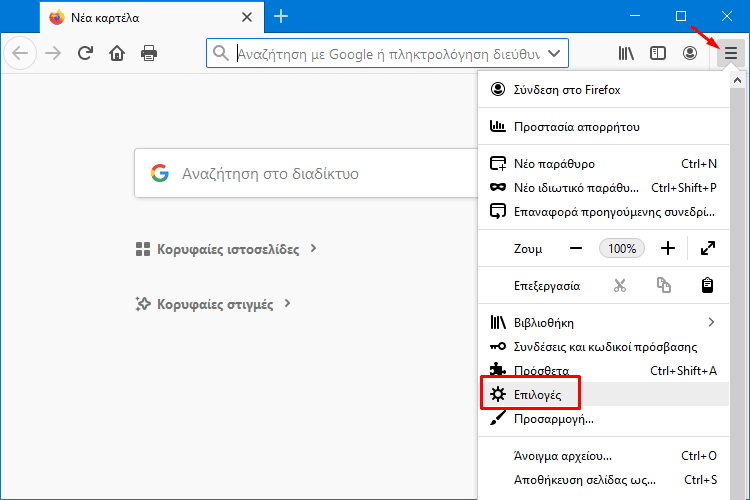750x500 pixels.
Task: Click the Print icon in toolbar
Action: (149, 53)
